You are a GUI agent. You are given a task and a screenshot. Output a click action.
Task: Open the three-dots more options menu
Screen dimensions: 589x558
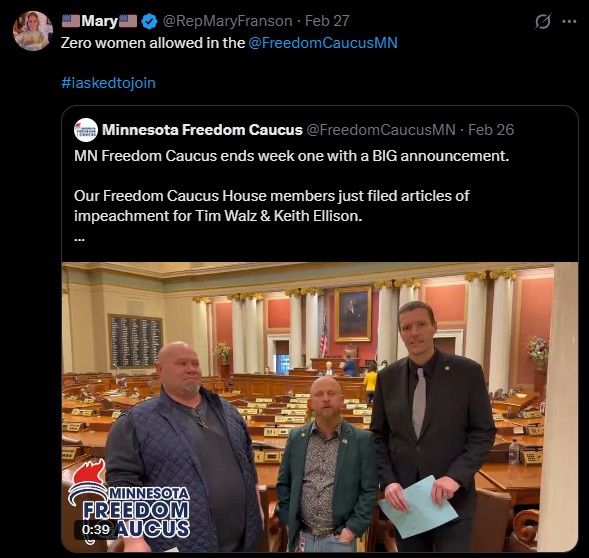tap(569, 21)
